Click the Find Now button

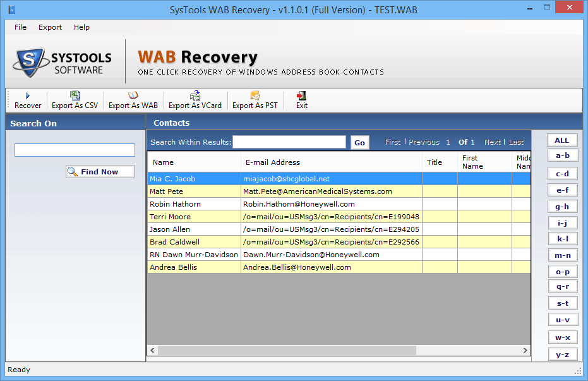100,171
